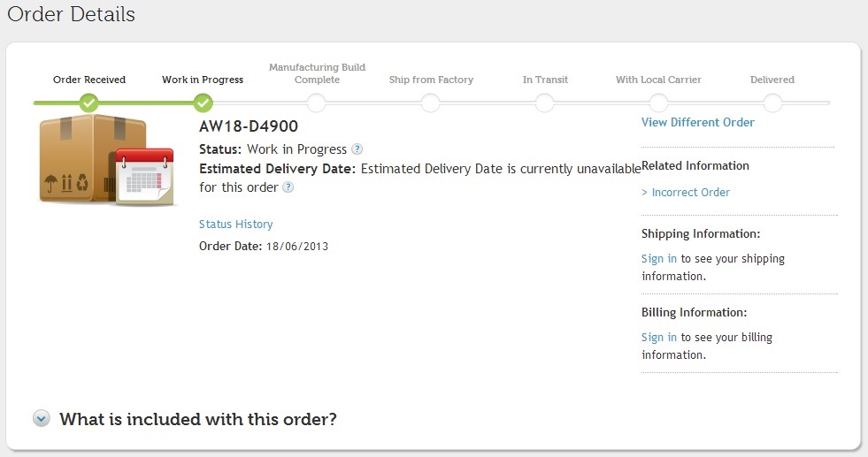This screenshot has width=868, height=457.
Task: Expand arrow for What is included section
Action: (42, 418)
